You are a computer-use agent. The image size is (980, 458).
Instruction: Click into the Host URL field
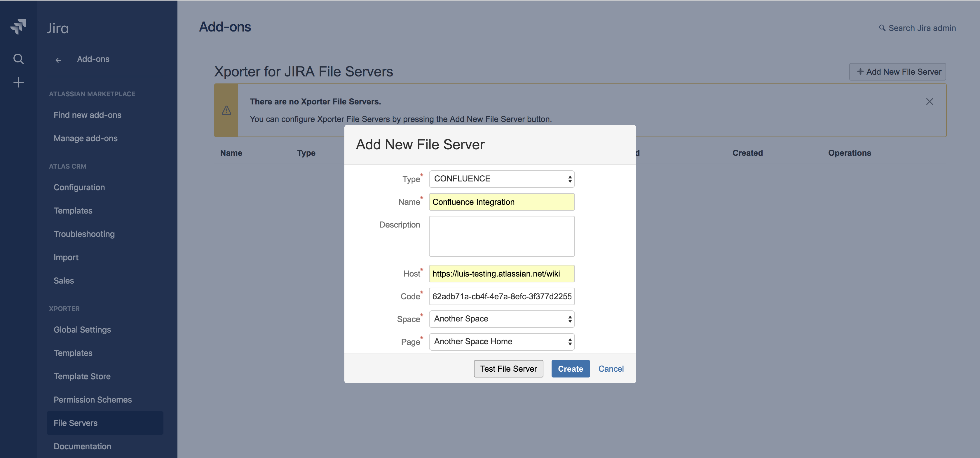(x=501, y=274)
